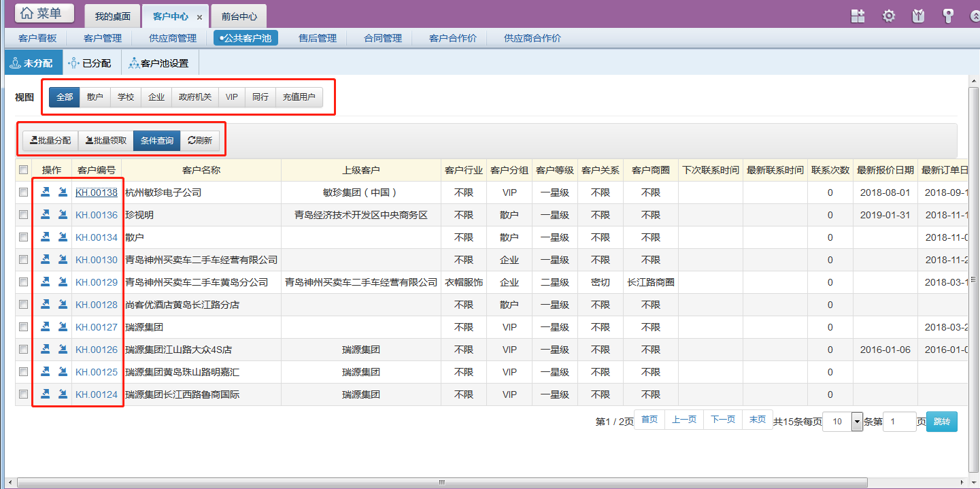Open the 供应商管理 menu item
This screenshot has width=980, height=489.
coord(173,38)
